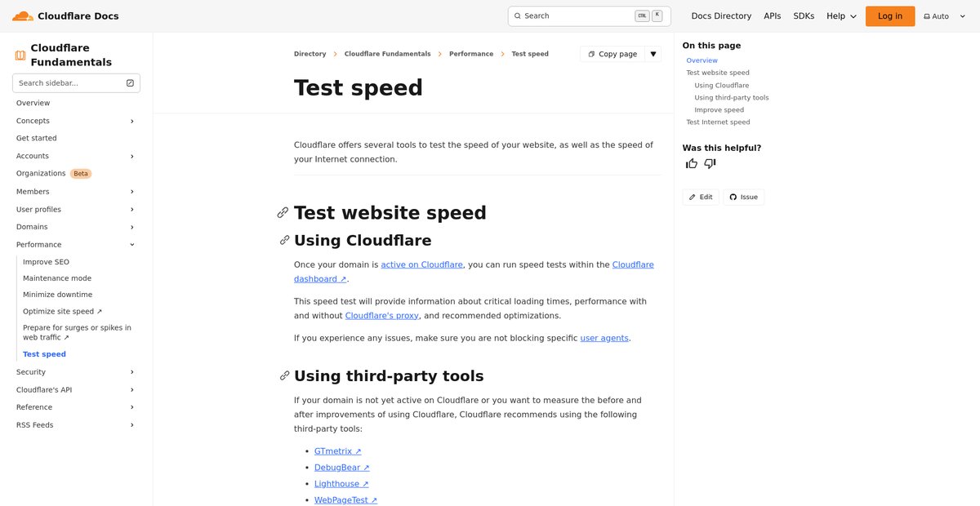Click the magnifier icon in Search
Screen dimensions: 980x506
(518, 16)
